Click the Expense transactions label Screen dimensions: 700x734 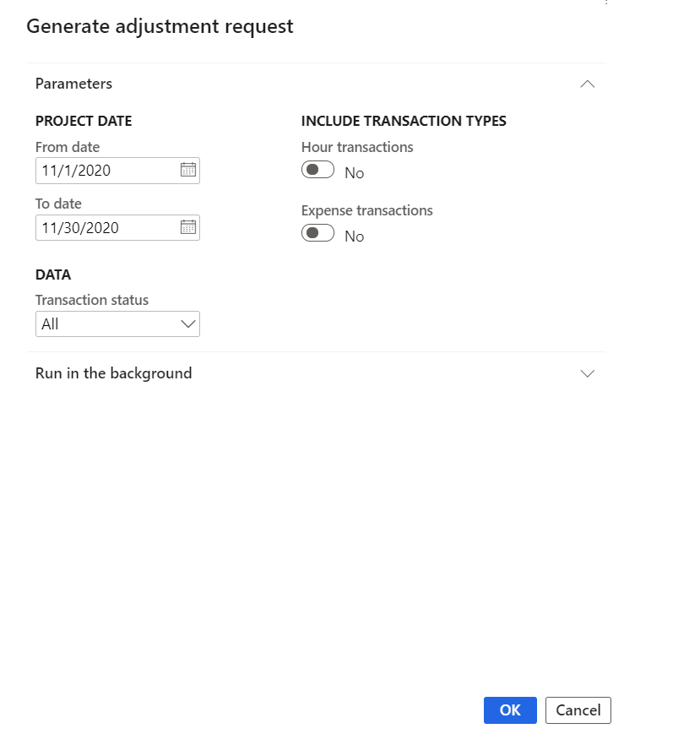click(x=366, y=210)
